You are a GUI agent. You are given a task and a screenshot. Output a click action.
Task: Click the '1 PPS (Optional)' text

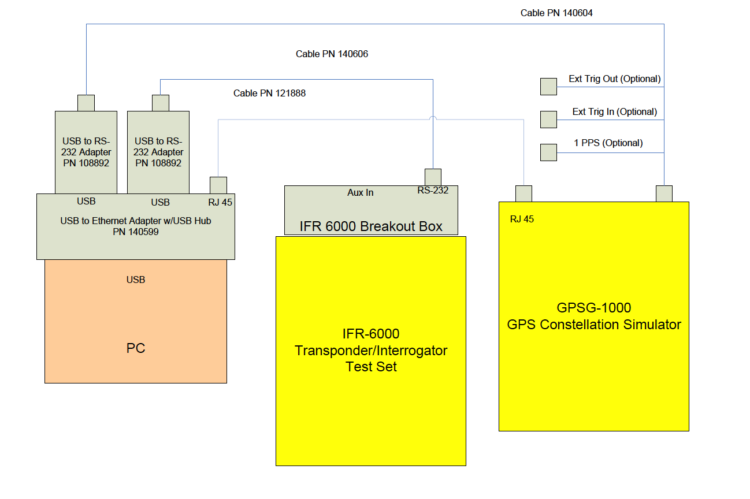[608, 143]
